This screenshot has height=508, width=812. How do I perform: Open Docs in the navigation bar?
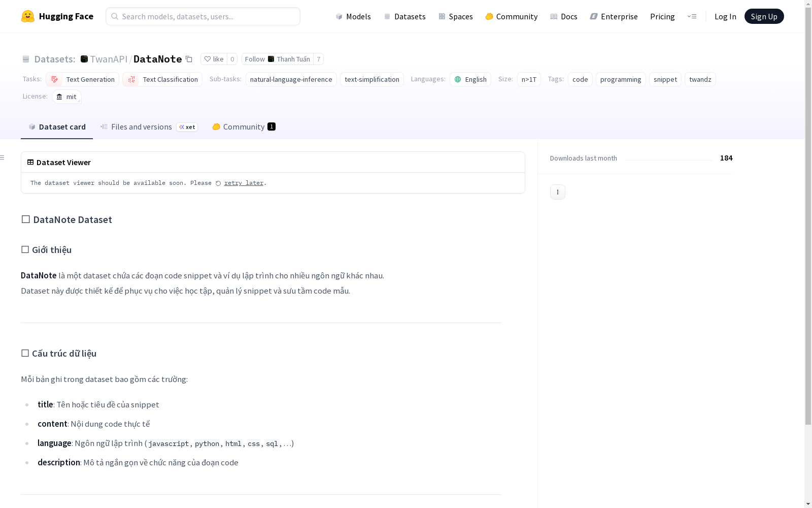tap(564, 16)
